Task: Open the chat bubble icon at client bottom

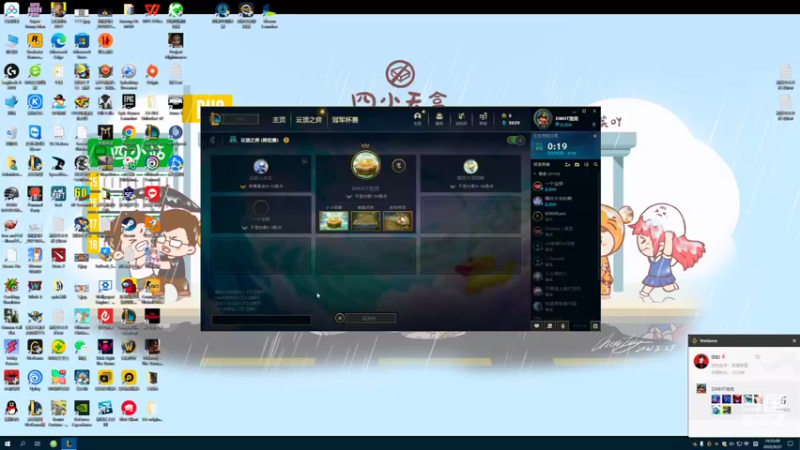Action: click(537, 326)
